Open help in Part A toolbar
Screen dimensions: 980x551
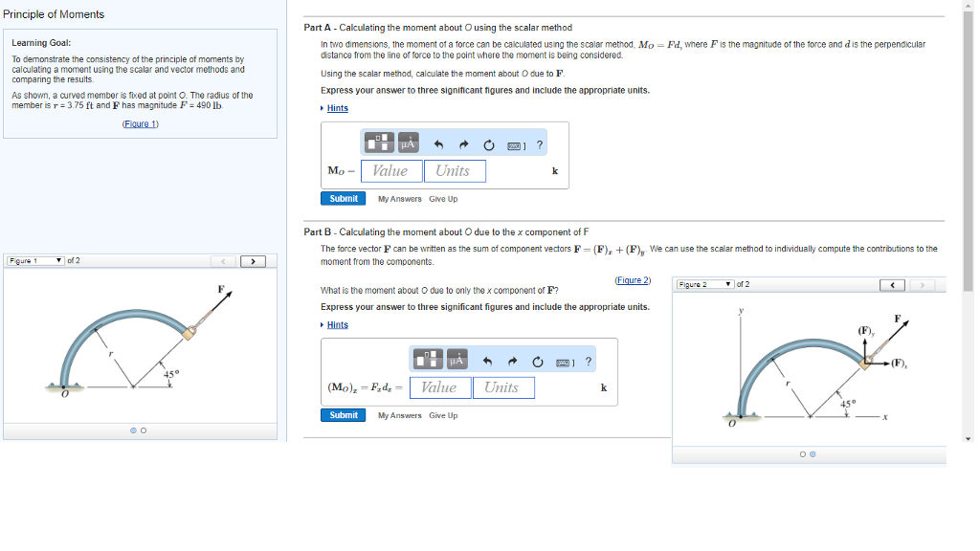point(540,145)
